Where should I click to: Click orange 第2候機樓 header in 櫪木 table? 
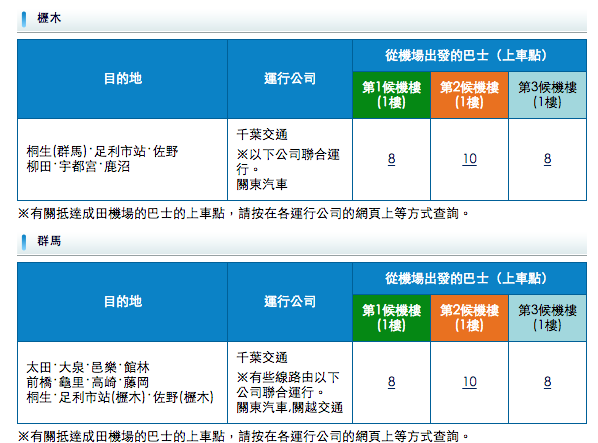[469, 95]
